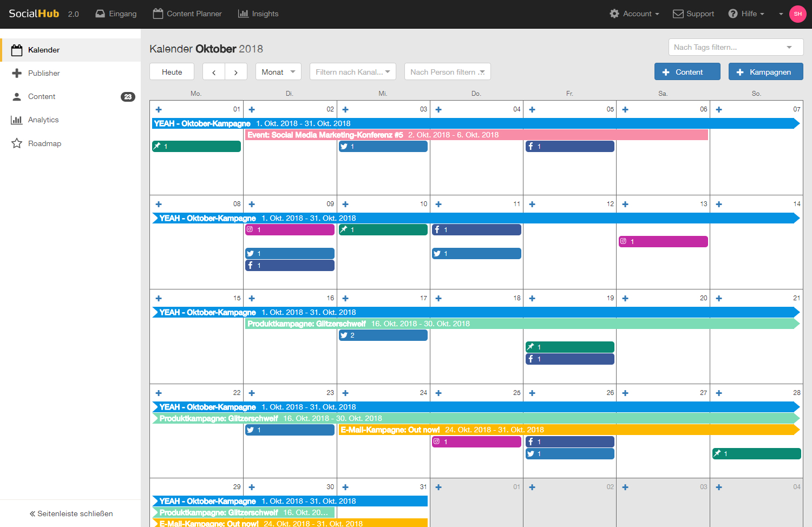Open the Filtern nach Kanal dropdown

[x=353, y=72]
